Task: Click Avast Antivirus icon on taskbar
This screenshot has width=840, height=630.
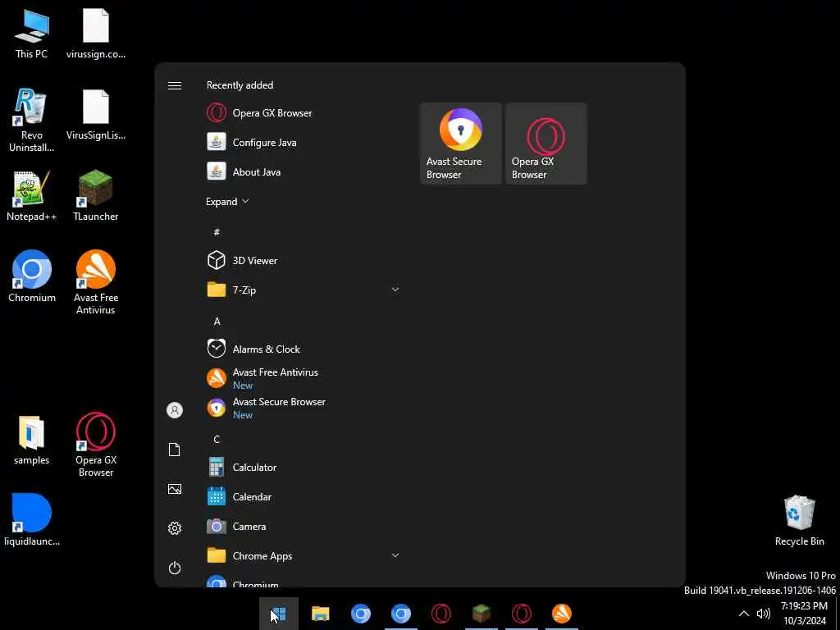Action: coord(561,614)
